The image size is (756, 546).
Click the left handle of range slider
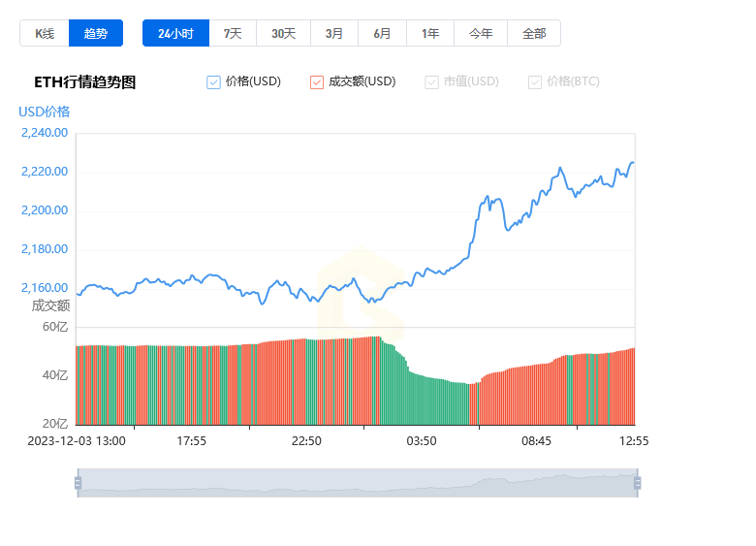(79, 483)
